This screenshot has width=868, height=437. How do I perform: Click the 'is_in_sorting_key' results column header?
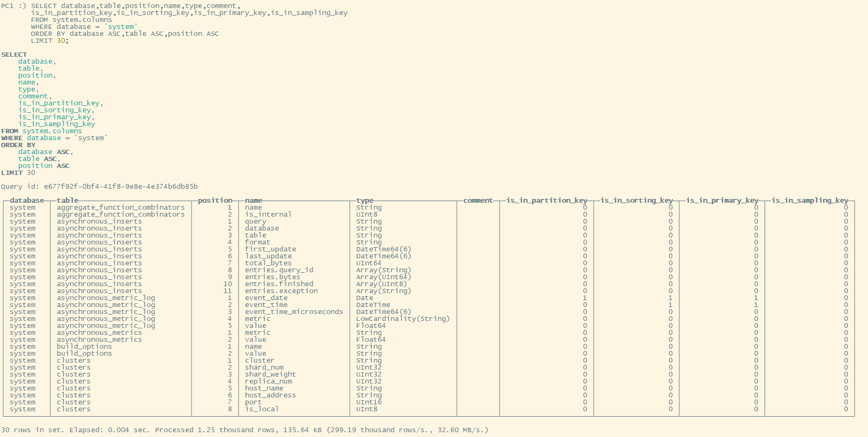[x=636, y=201]
